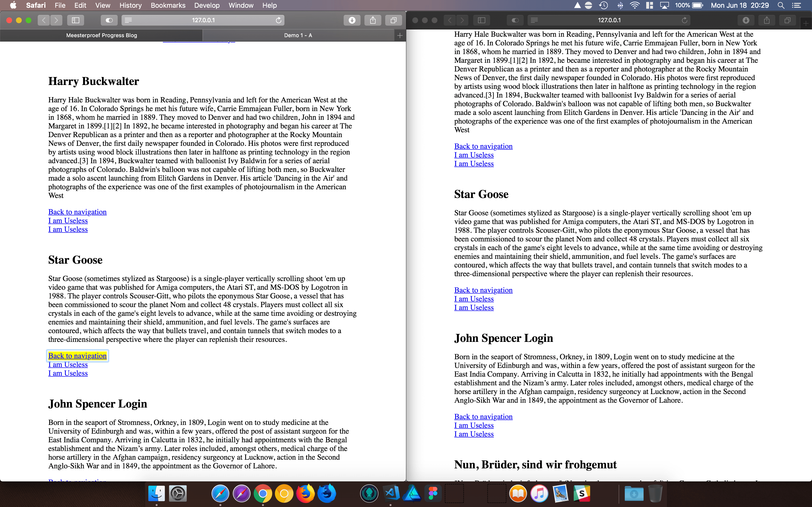Switch to Meesterproef Progress Blog tab
The image size is (812, 507).
coord(101,35)
